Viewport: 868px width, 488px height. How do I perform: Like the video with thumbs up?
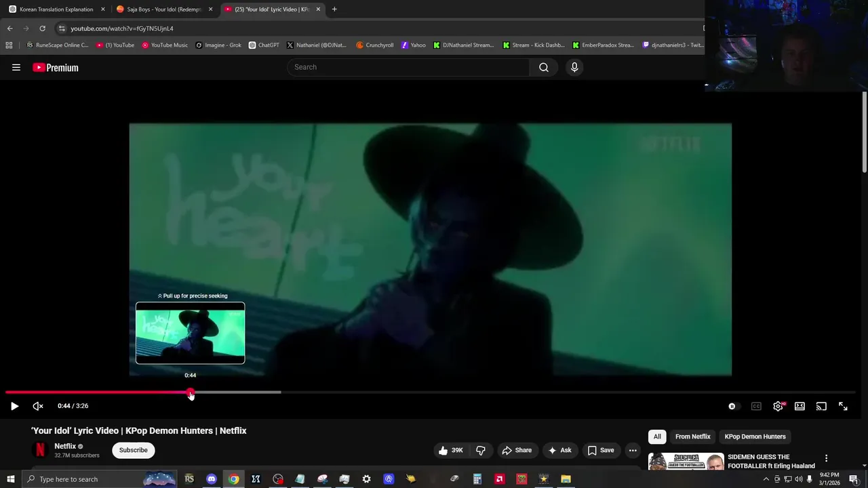[x=451, y=450]
